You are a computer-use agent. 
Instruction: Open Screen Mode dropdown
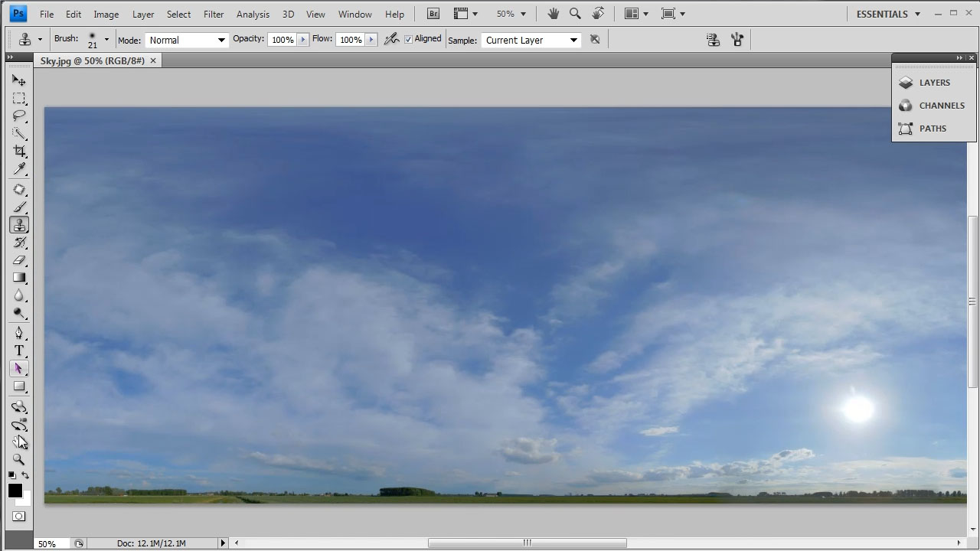pos(673,14)
